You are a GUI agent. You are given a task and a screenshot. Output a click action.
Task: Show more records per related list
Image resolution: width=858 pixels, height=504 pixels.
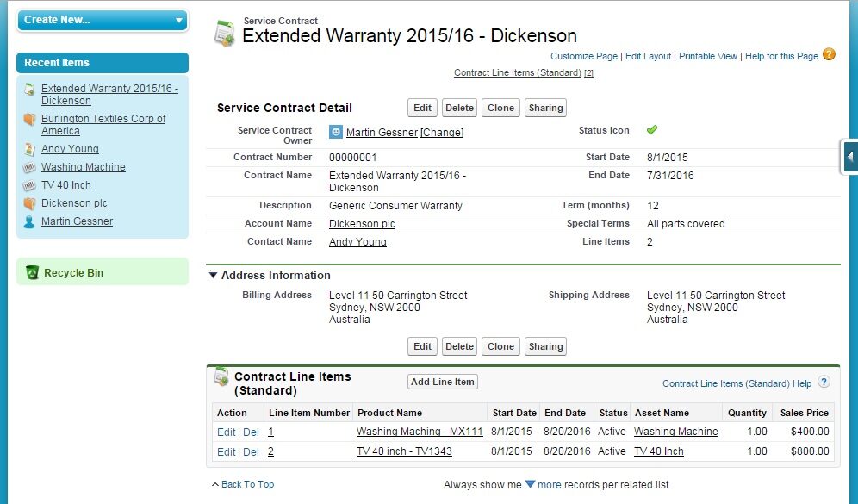pyautogui.click(x=530, y=484)
